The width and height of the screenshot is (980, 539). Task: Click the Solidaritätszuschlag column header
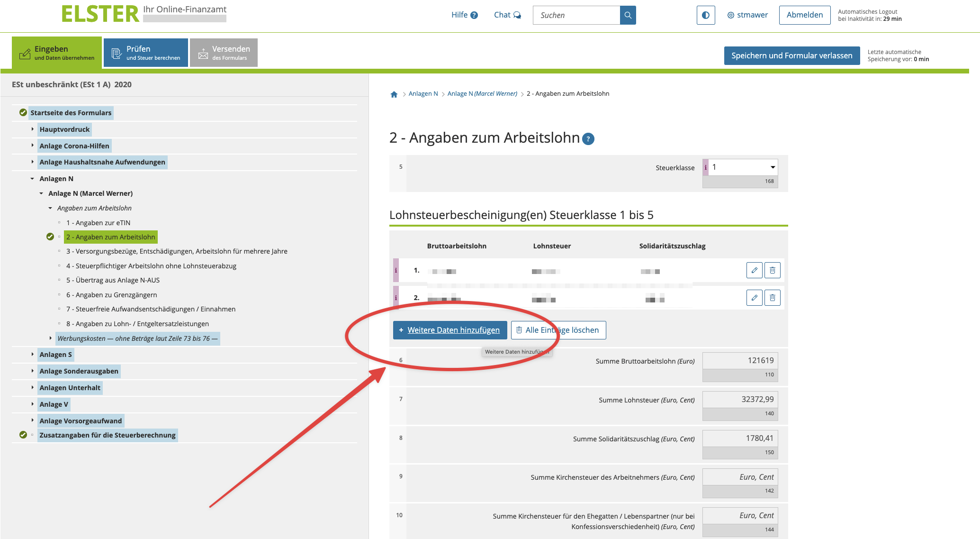click(x=672, y=246)
